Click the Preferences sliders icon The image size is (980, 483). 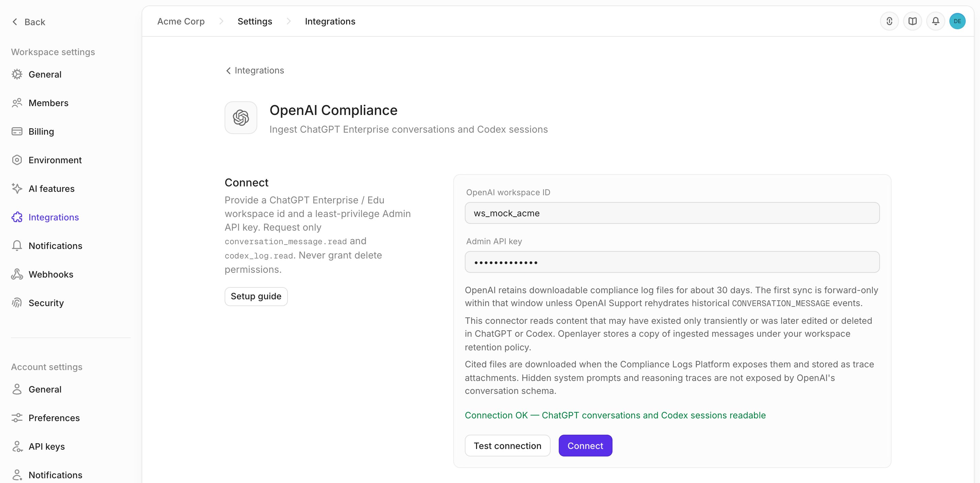[x=17, y=418]
